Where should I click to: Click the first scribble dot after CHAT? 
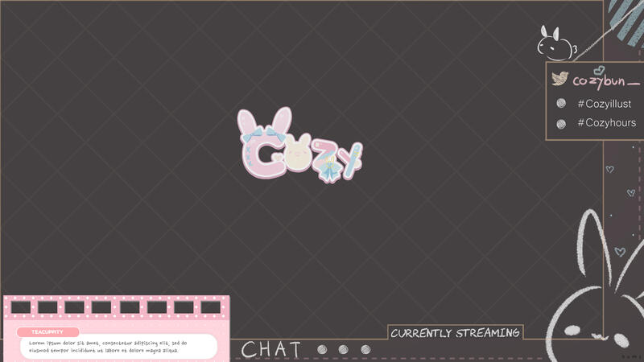tap(323, 350)
